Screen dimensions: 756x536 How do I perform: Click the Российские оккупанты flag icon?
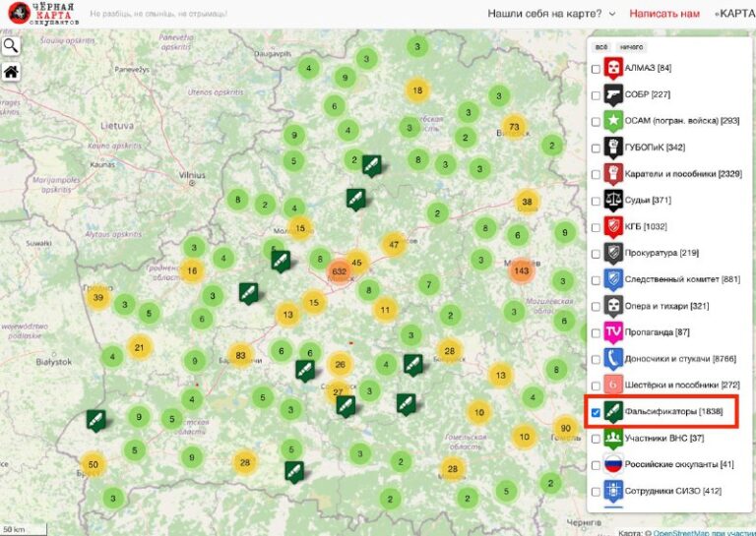tap(613, 465)
